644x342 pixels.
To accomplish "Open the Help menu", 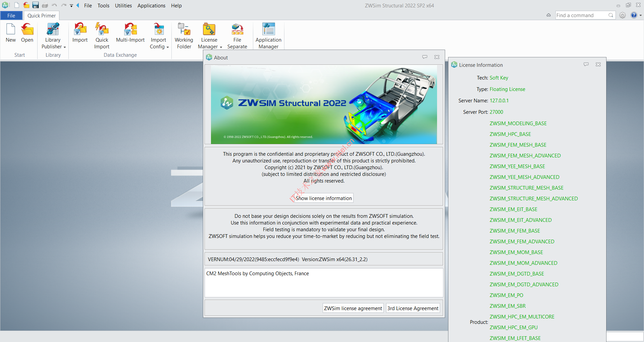I will [x=176, y=6].
